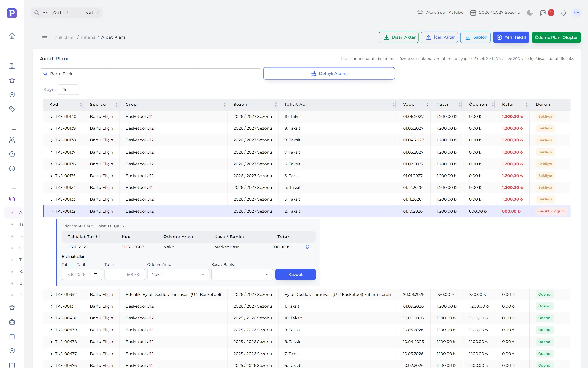The image size is (588, 368).
Task: Click the Kaydet button
Action: click(295, 274)
